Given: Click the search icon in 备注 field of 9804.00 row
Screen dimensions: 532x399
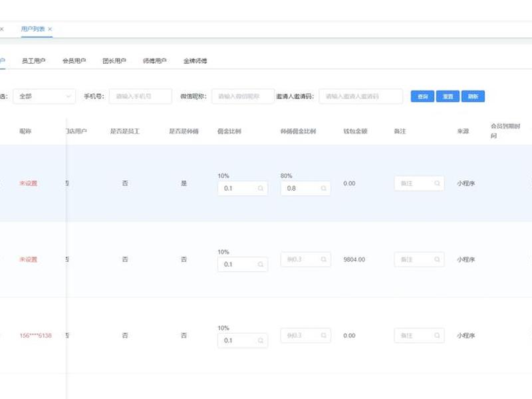Looking at the screenshot, I should click(437, 259).
